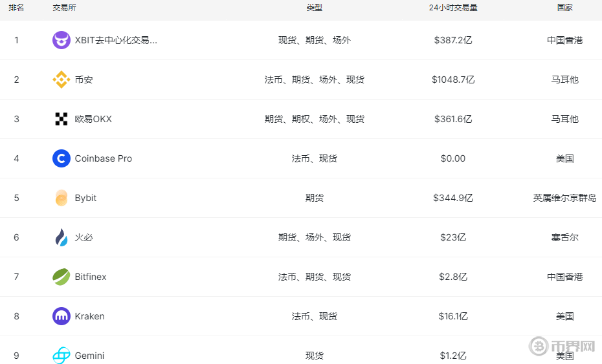602x364 pixels.
Task: Select Binance's $1048.7亿 volume cell
Action: click(453, 80)
